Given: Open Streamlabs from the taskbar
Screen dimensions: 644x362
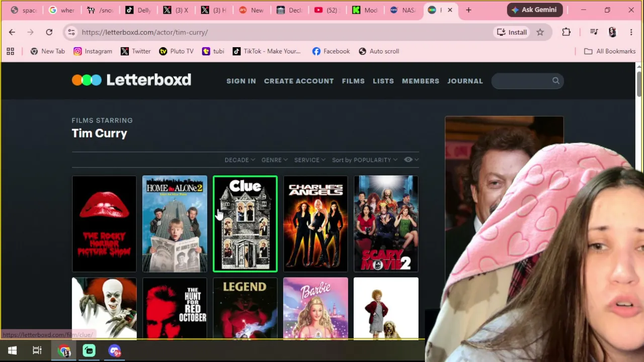Looking at the screenshot, I should (89, 350).
